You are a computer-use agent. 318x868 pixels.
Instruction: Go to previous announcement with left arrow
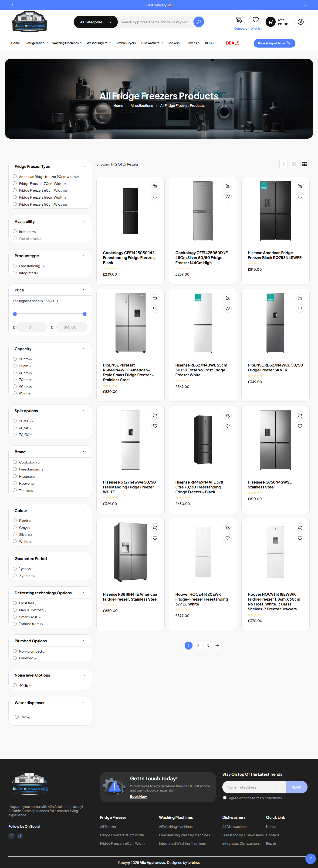pos(12,5)
